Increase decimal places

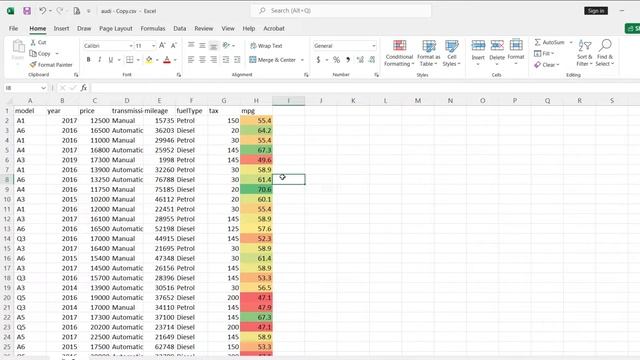coord(360,60)
